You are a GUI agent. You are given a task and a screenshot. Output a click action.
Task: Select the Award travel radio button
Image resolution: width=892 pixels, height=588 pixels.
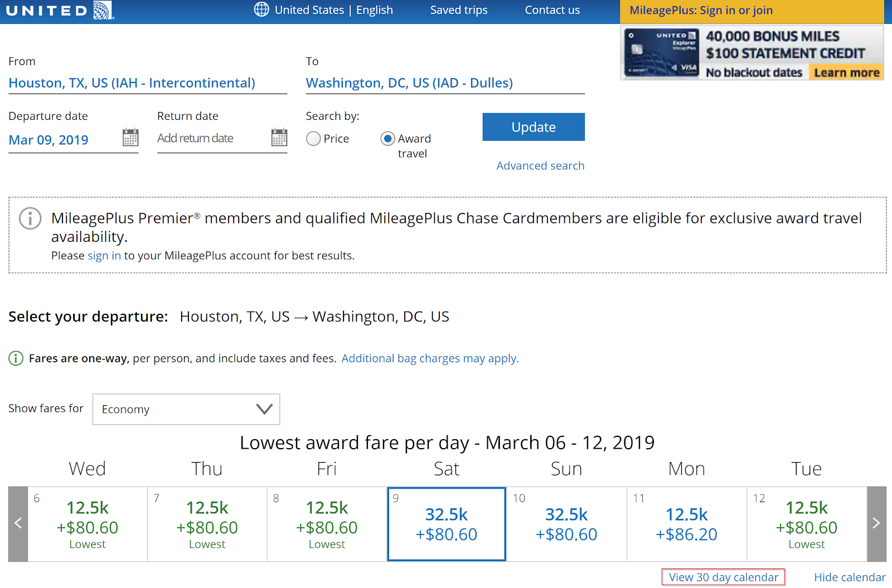click(387, 139)
